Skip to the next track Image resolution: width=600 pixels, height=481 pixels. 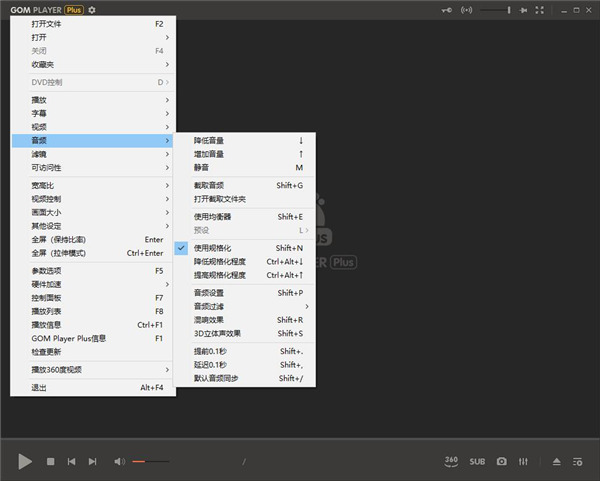(x=93, y=461)
